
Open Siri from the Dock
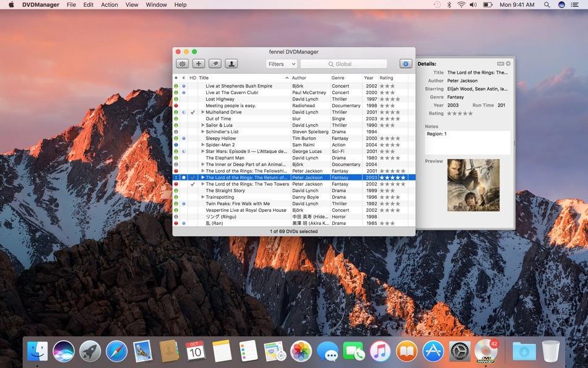pos(63,351)
